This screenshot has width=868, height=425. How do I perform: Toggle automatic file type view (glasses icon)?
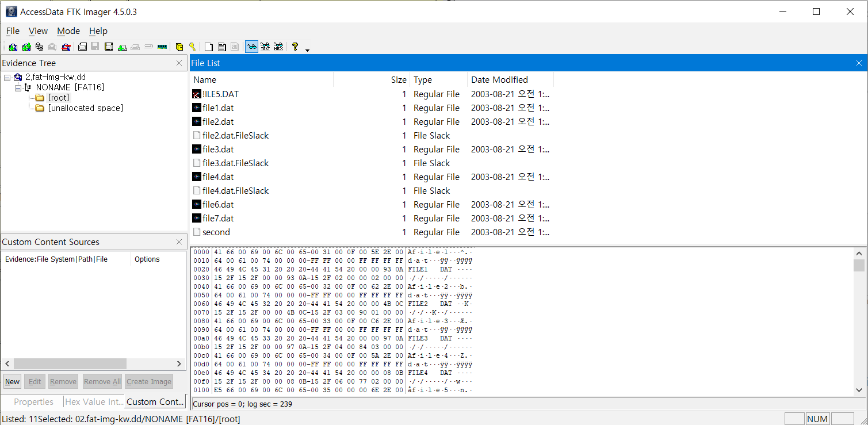coord(251,47)
